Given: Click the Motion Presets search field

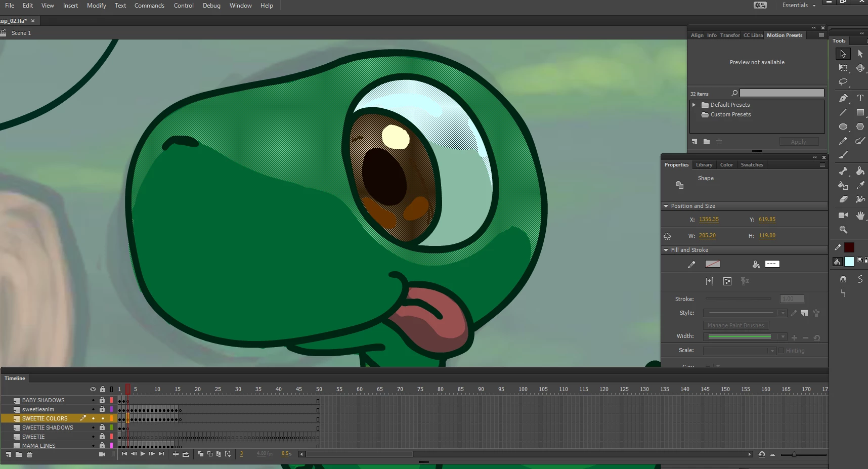Looking at the screenshot, I should [x=782, y=93].
